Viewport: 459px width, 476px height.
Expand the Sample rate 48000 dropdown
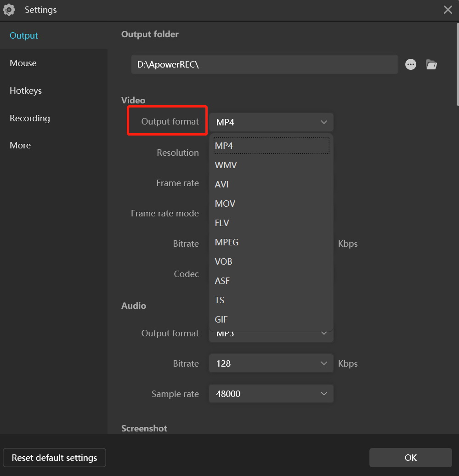tap(271, 394)
